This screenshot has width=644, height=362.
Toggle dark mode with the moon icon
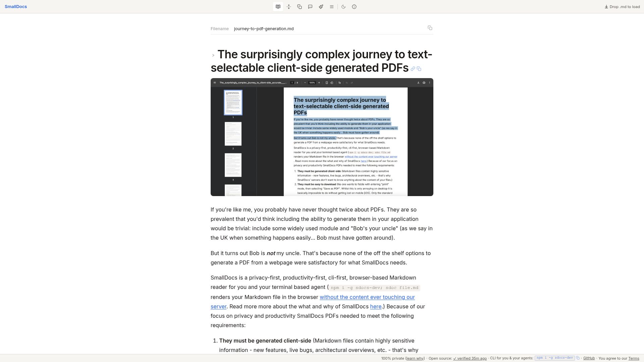[x=343, y=7]
